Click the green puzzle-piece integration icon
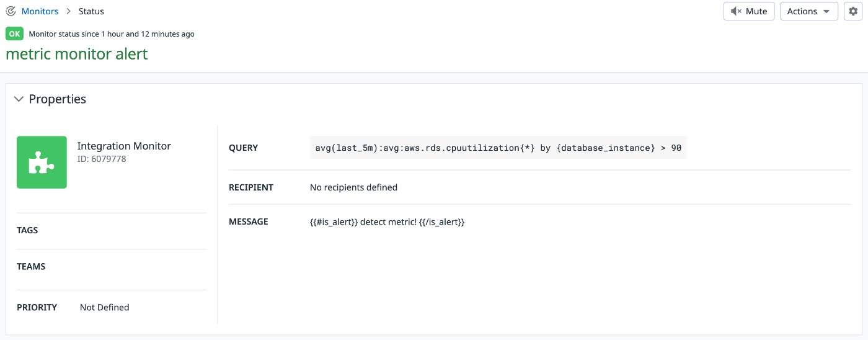This screenshot has height=340, width=868. pyautogui.click(x=42, y=162)
